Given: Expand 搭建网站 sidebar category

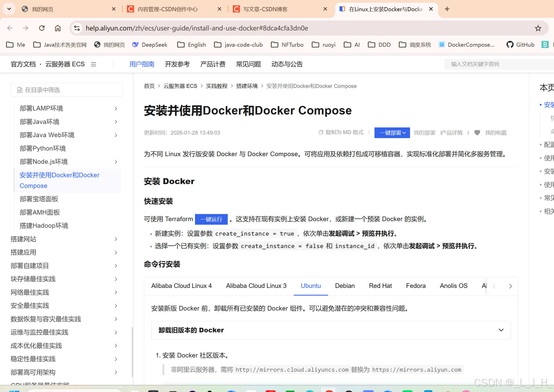Looking at the screenshot, I should point(116,239).
